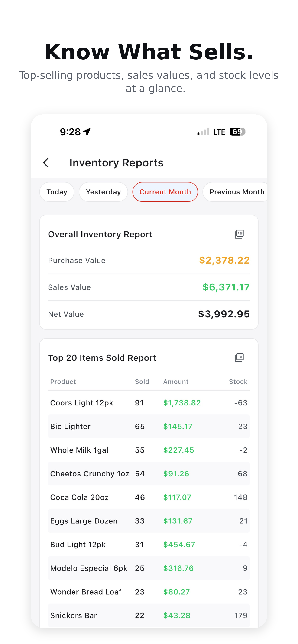Select the Current Month filter tab

pos(165,192)
